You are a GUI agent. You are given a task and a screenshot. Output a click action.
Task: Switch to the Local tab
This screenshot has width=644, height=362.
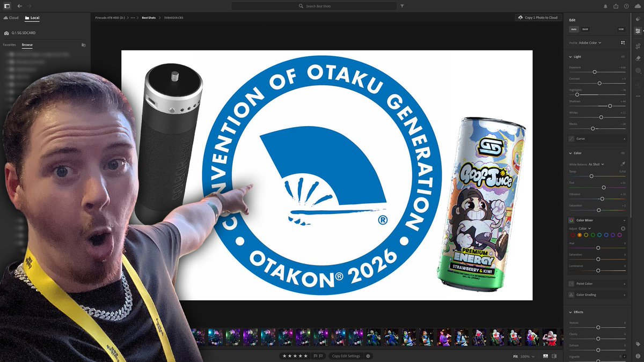(x=32, y=18)
